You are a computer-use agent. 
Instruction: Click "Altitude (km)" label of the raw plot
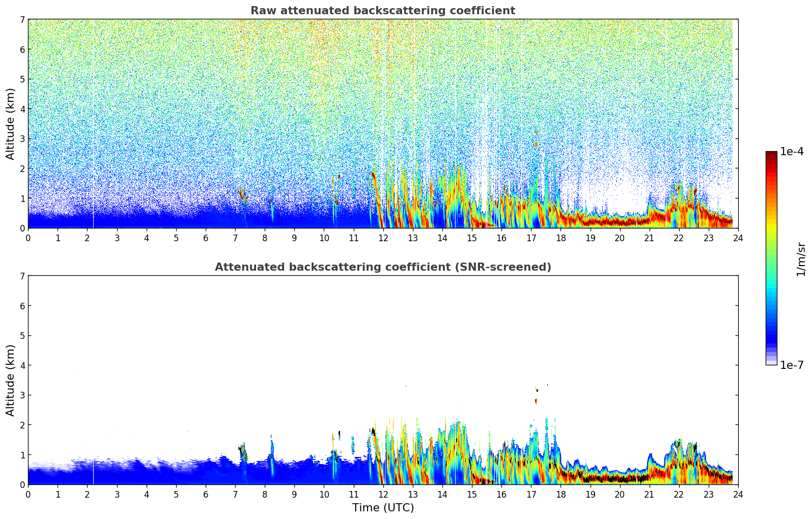[11, 124]
